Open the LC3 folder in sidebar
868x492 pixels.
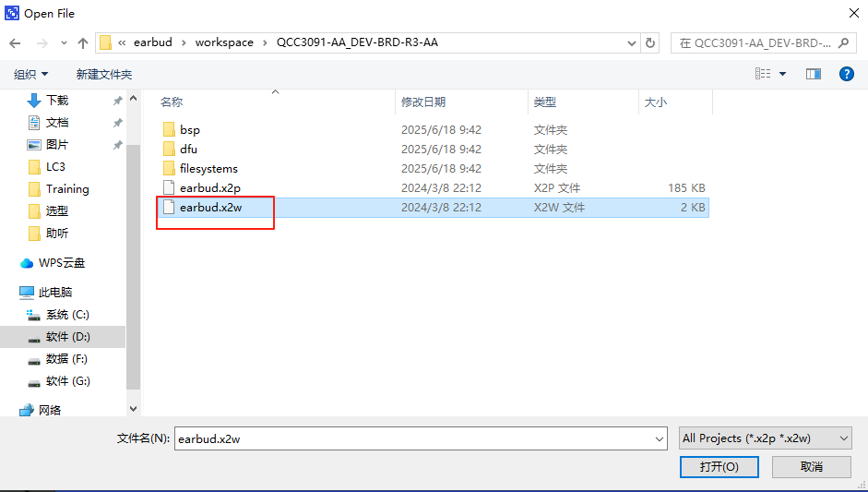55,167
